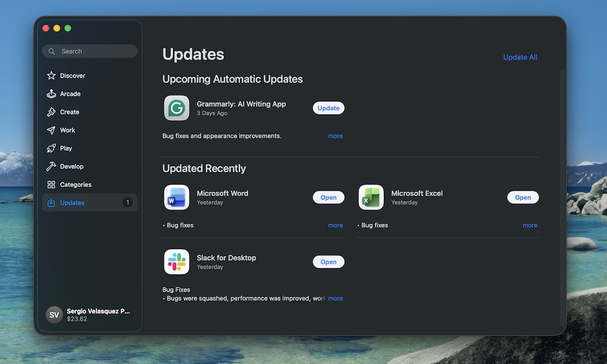Click the Search field in the sidebar
This screenshot has height=364, width=607.
[x=89, y=51]
